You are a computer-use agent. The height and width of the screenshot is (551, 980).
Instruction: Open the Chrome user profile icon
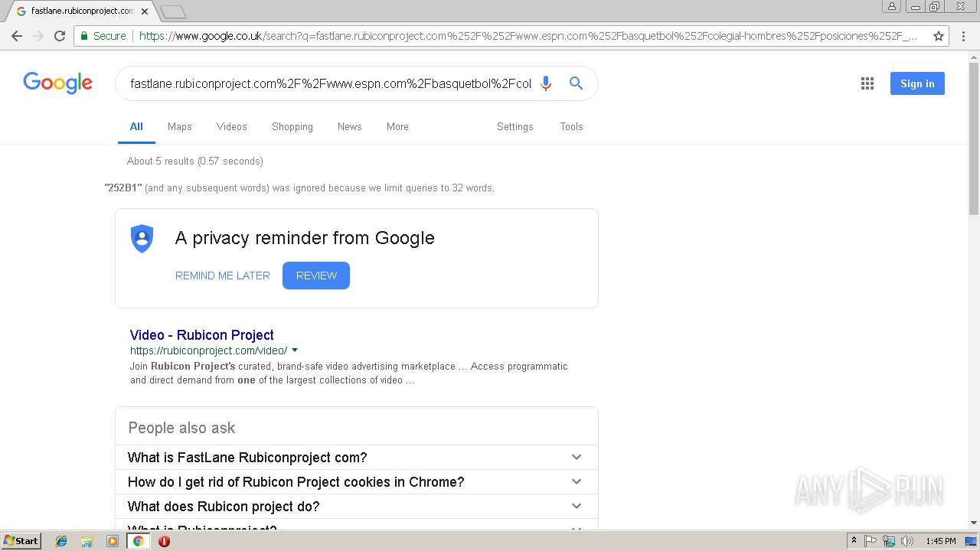click(892, 7)
